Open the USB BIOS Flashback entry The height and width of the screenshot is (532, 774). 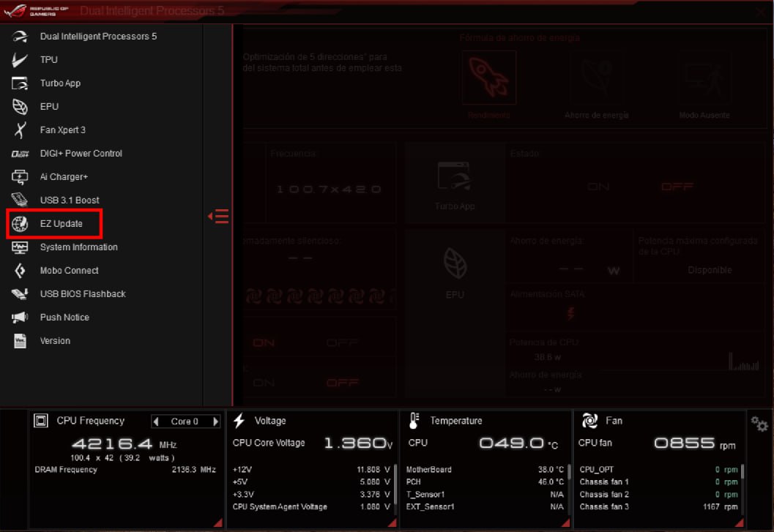[83, 294]
